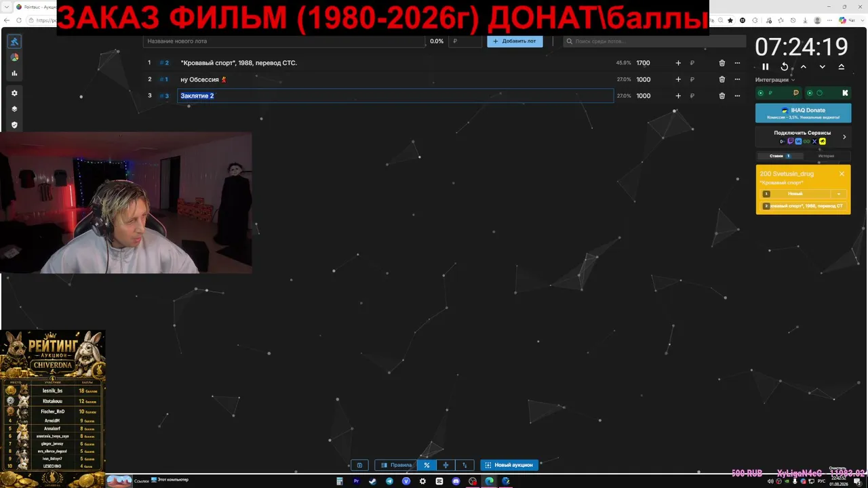The height and width of the screenshot is (488, 868).
Task: Click the sort arrows icon in bottom toolbar
Action: click(465, 465)
